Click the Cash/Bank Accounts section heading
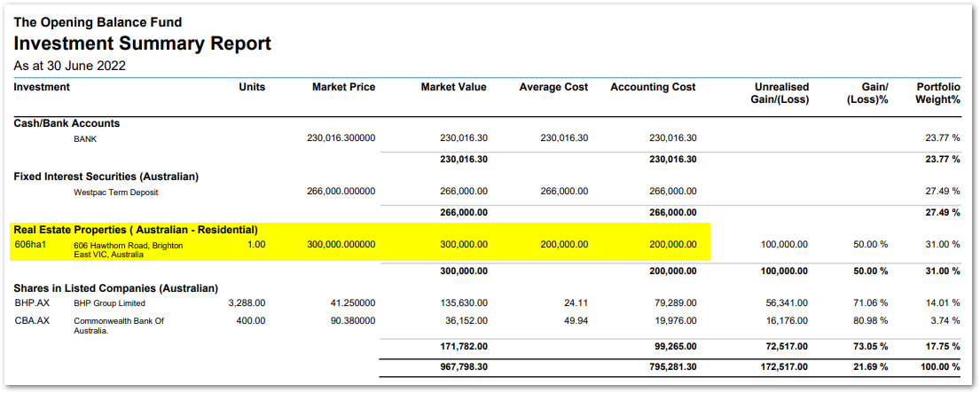The height and width of the screenshot is (393, 980). click(67, 123)
